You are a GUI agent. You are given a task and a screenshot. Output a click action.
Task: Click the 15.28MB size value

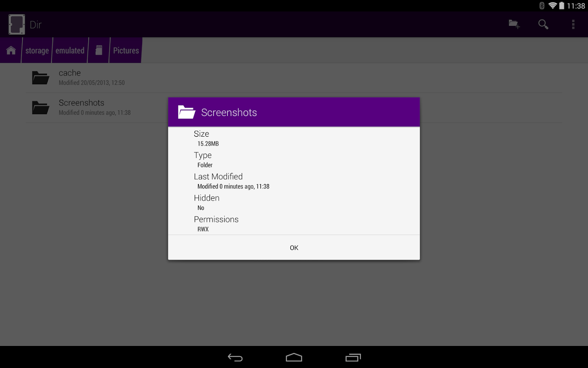[x=208, y=144]
